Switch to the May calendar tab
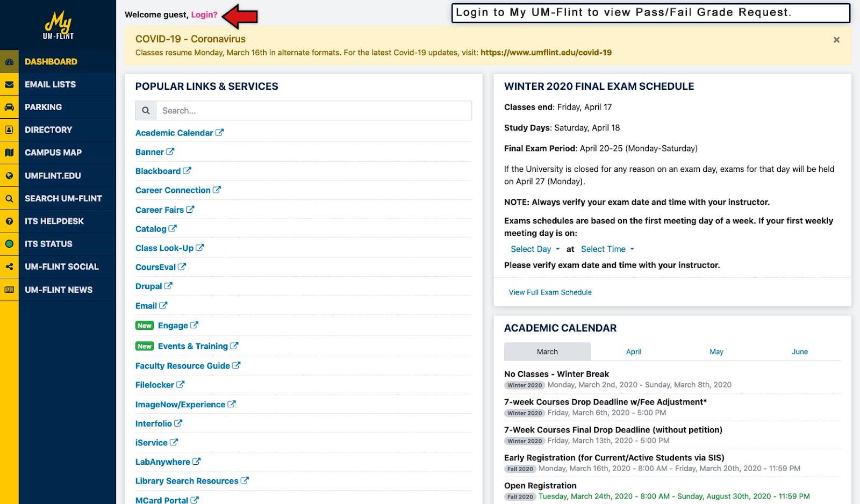Viewport: 860px width, 504px height. tap(716, 351)
